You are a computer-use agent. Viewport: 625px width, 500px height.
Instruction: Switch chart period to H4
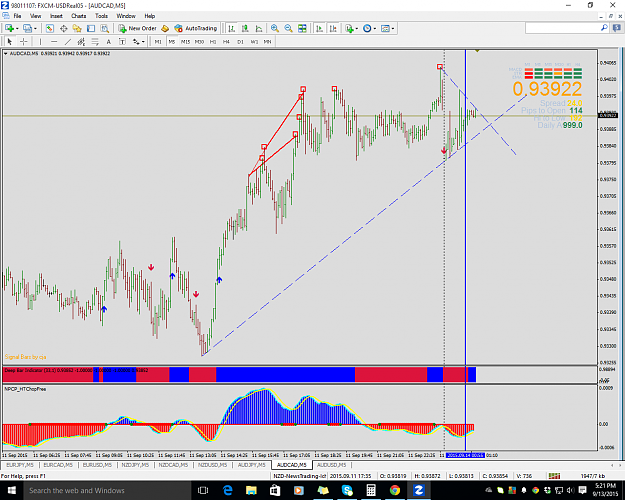point(226,41)
